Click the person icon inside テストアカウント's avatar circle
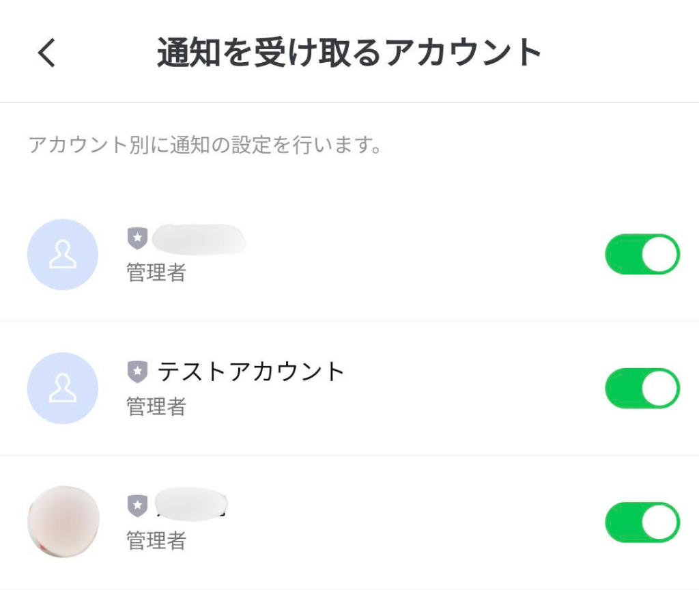The width and height of the screenshot is (699, 616). click(x=63, y=388)
